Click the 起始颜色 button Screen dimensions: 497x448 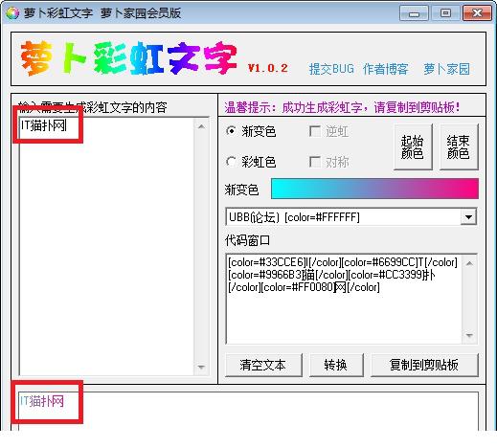pos(413,146)
